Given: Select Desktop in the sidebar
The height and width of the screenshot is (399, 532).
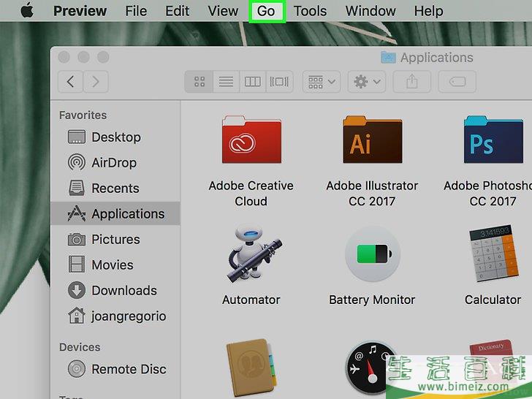Looking at the screenshot, I should tap(115, 137).
